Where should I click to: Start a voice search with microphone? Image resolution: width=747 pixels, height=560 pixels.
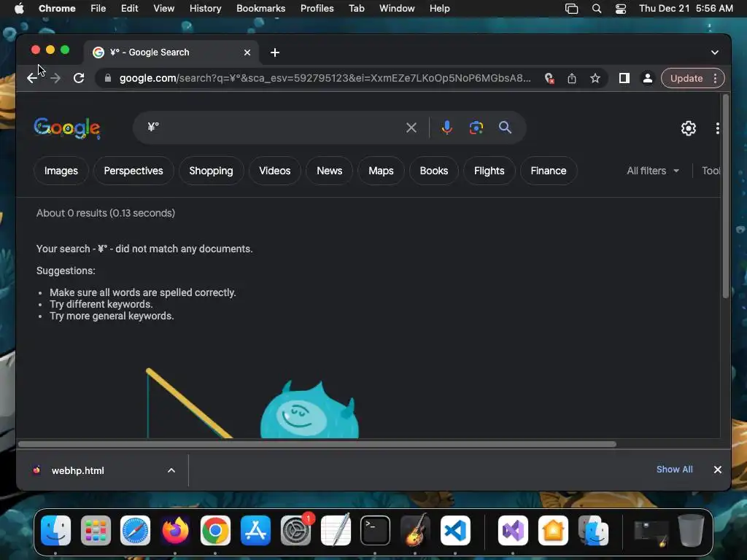point(447,128)
